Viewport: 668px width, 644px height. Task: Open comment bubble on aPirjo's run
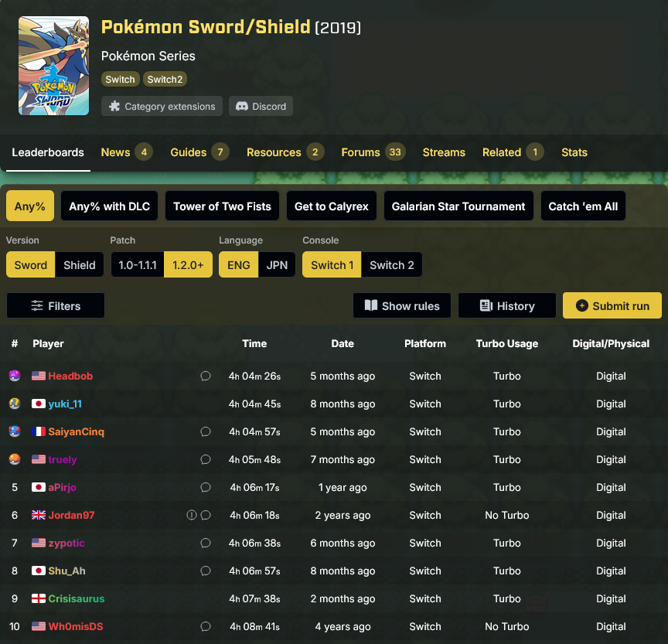206,487
